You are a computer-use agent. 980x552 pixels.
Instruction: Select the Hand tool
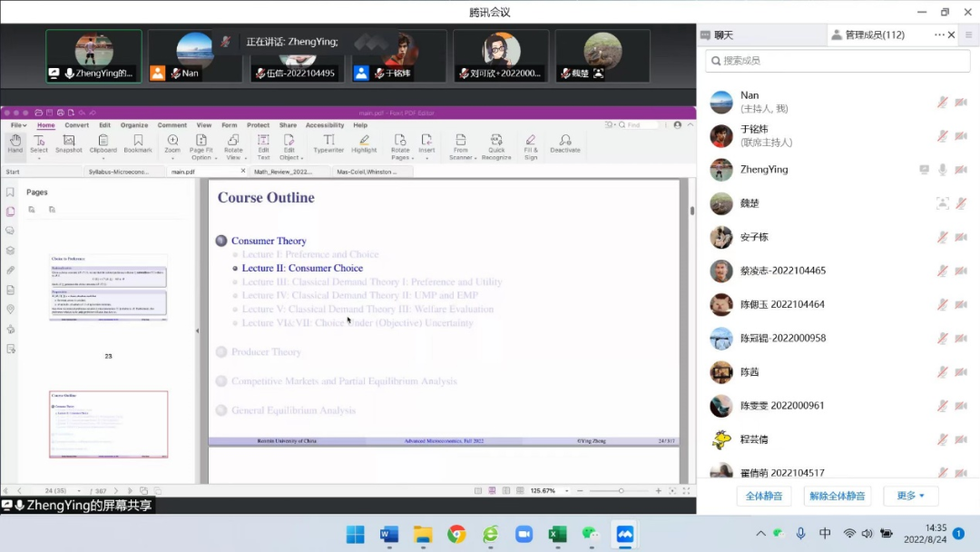point(15,143)
